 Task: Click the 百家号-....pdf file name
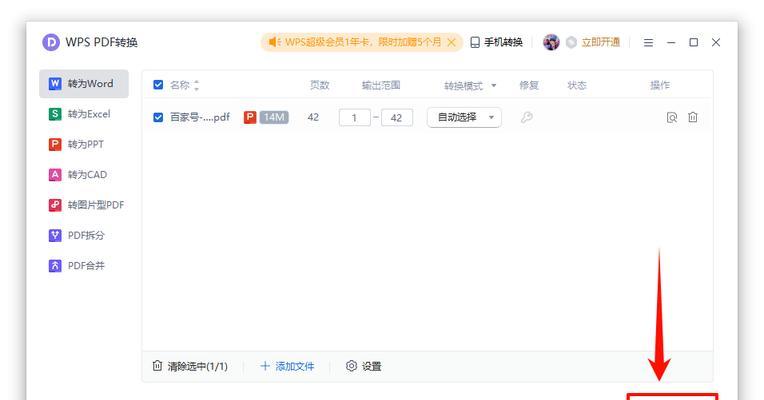[x=200, y=117]
